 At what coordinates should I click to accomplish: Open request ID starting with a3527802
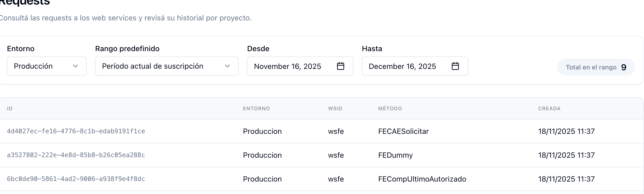(76, 155)
